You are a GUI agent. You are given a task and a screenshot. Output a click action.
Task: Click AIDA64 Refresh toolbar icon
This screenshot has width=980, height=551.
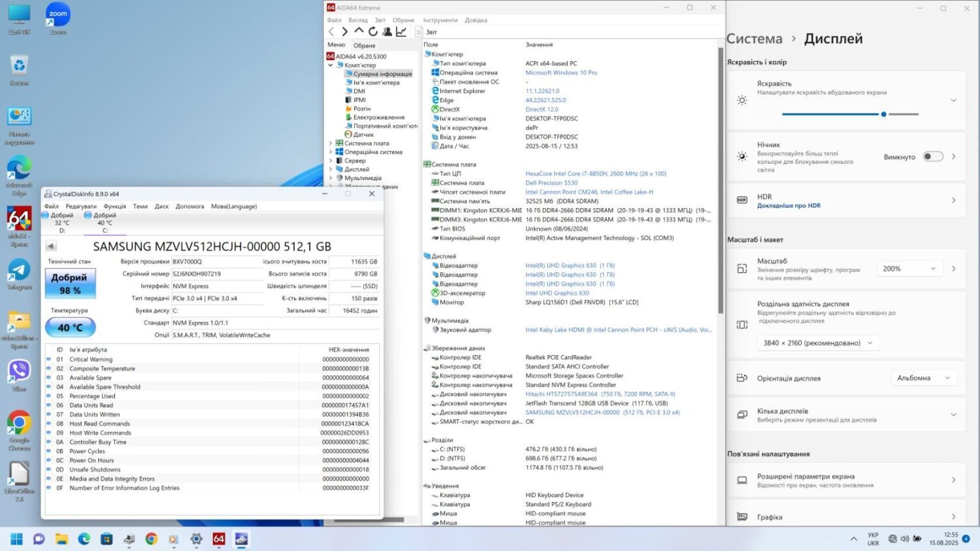point(373,31)
